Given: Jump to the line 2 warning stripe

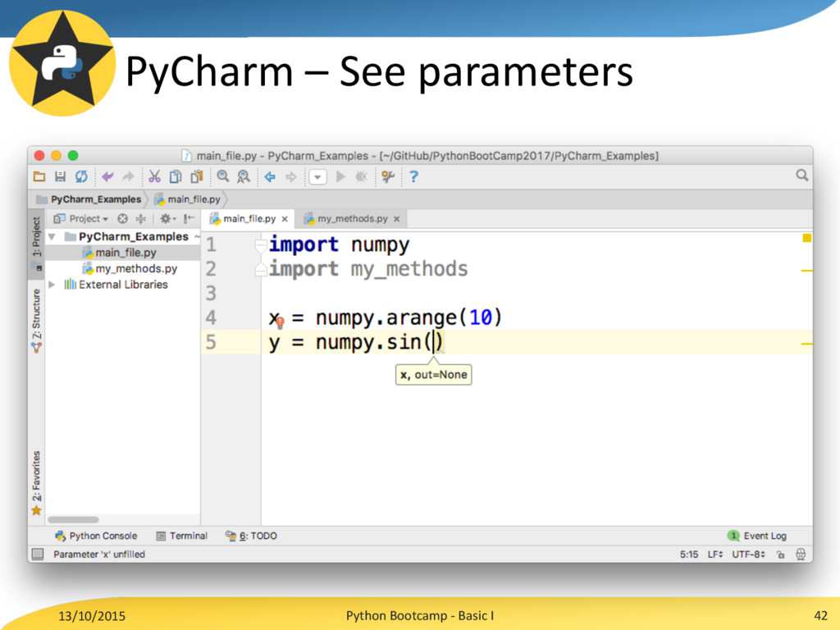Looking at the screenshot, I should [807, 271].
